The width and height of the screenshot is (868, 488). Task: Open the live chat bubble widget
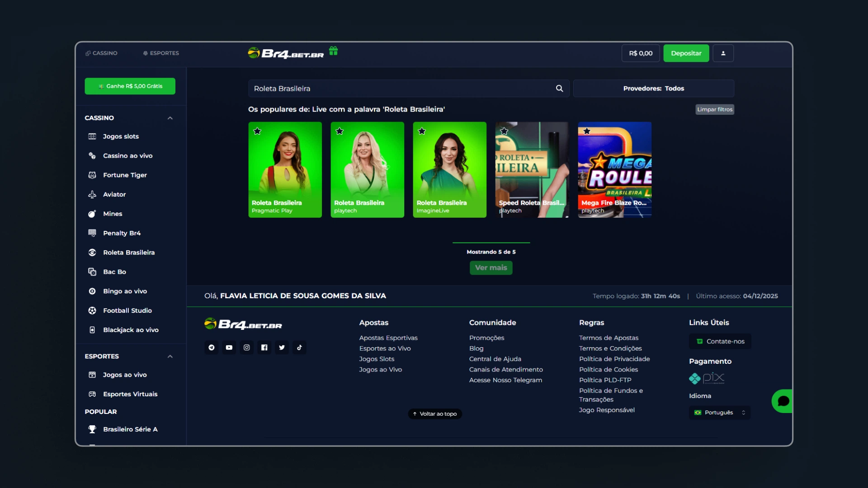[783, 401]
